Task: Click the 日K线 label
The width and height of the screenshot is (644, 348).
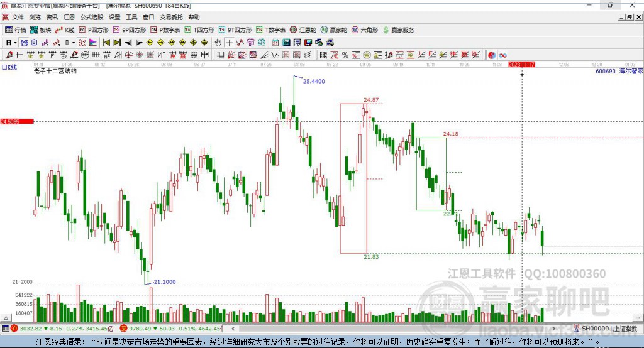Action: pos(9,67)
